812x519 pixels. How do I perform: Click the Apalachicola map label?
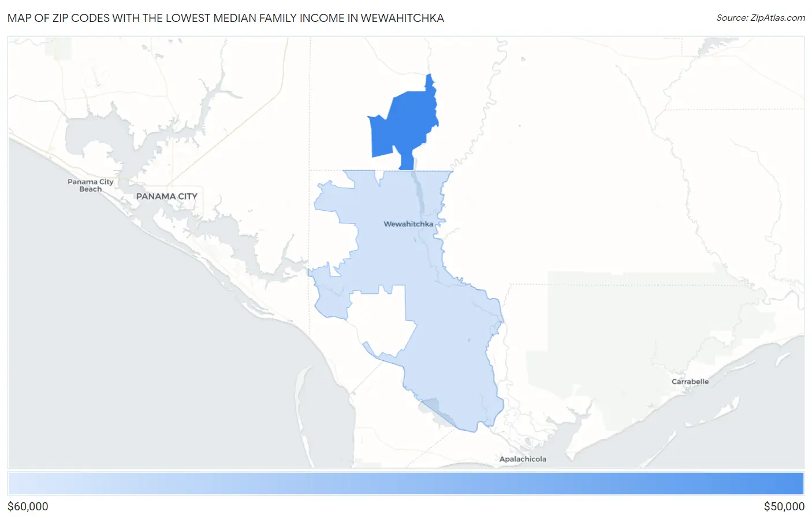[523, 459]
